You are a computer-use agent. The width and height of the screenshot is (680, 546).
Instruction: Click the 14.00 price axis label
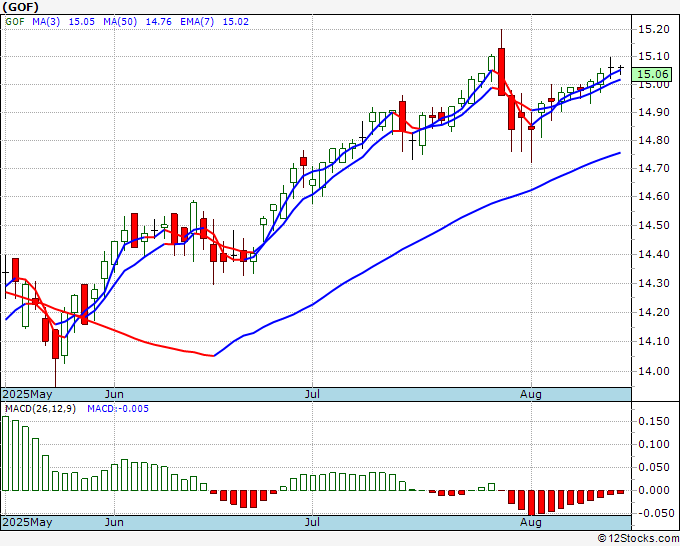point(654,371)
